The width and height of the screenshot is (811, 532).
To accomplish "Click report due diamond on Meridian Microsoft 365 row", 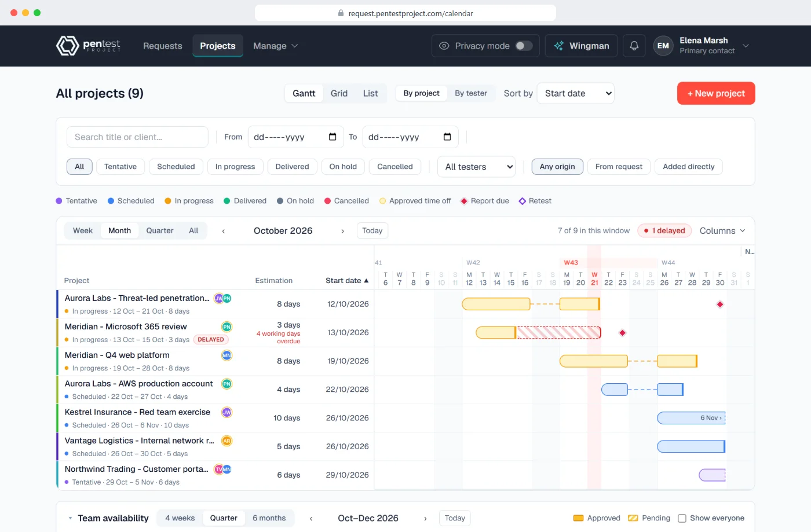I will click(623, 333).
